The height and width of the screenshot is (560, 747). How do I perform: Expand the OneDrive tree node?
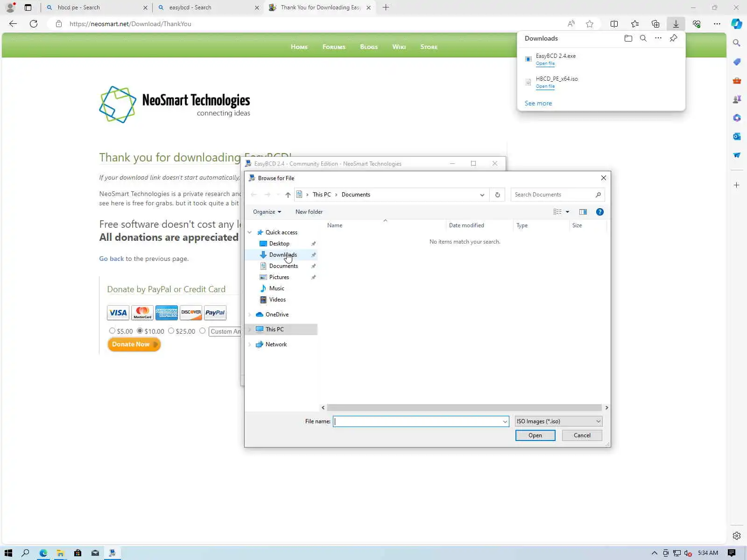click(x=250, y=315)
